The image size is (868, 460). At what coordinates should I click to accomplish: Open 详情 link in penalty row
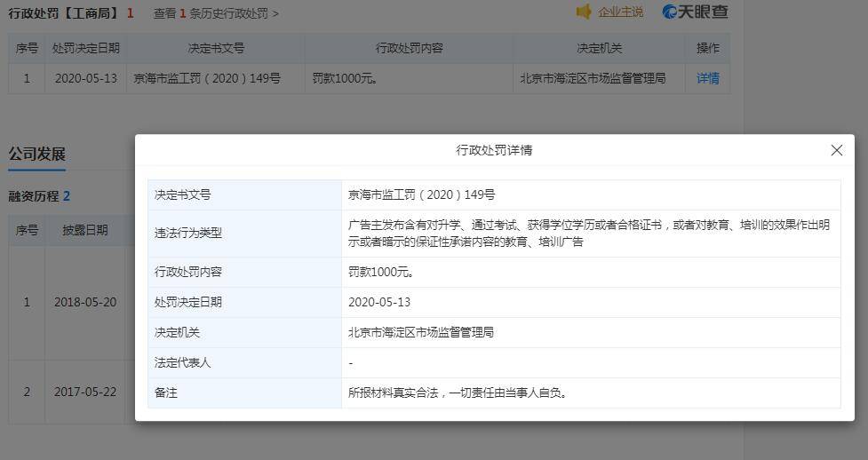tap(707, 79)
